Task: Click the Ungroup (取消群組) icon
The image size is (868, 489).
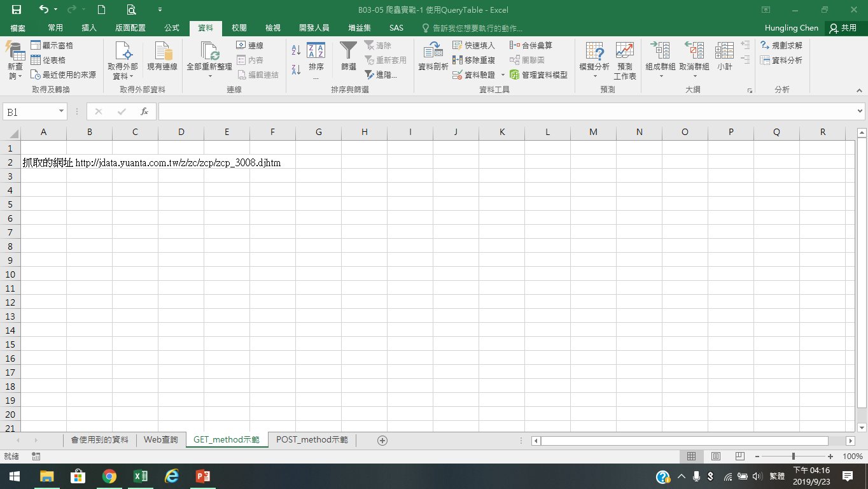Action: (x=694, y=51)
